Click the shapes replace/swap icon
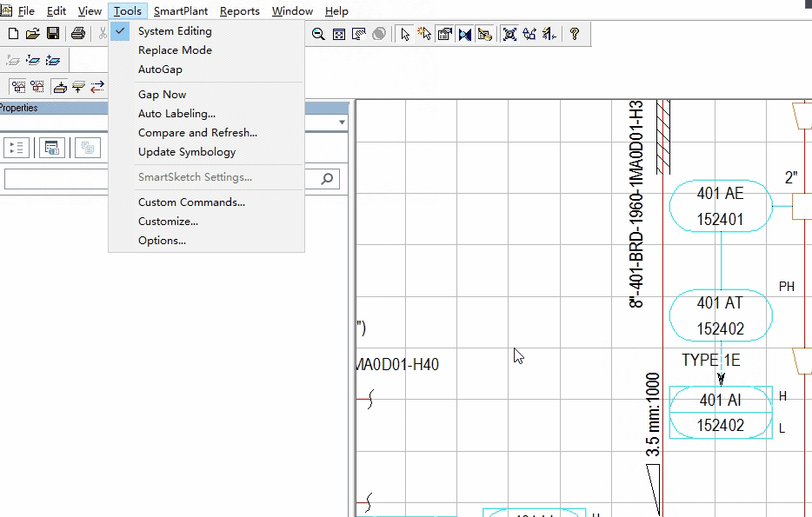 pyautogui.click(x=529, y=34)
